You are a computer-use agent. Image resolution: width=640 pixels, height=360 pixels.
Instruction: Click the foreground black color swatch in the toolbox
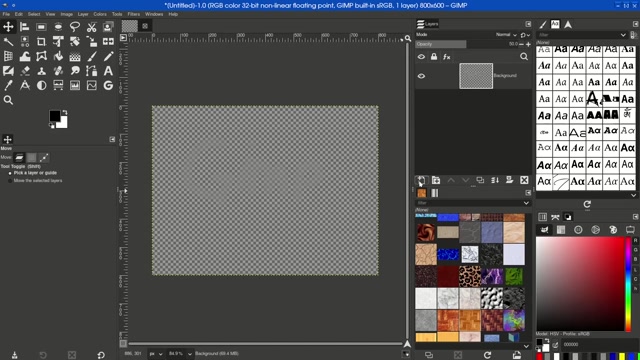coord(55,116)
